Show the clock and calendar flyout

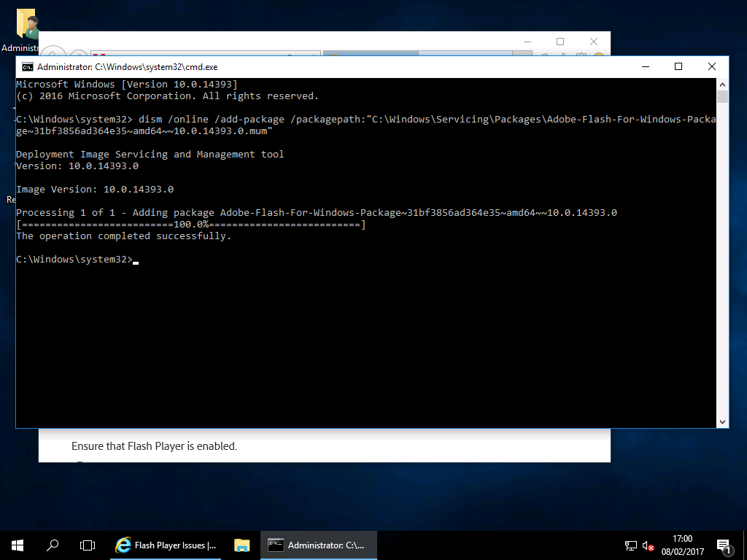click(x=682, y=545)
